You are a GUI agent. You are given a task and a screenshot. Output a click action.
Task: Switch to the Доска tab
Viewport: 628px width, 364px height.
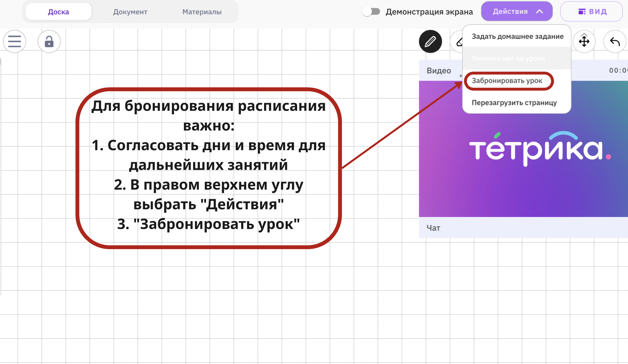point(59,12)
